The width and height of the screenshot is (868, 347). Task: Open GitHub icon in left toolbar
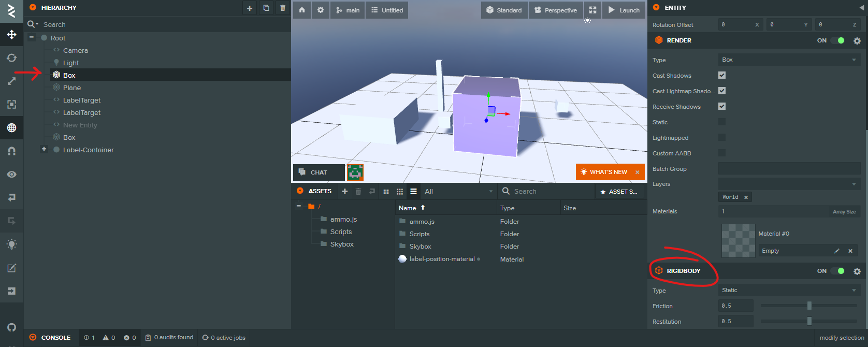[x=11, y=327]
